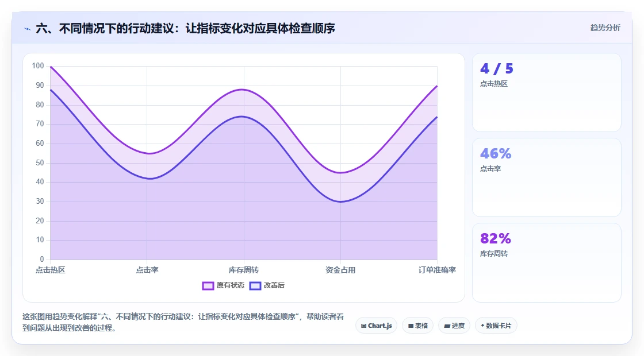Click the 50 y-axis value

(40, 163)
